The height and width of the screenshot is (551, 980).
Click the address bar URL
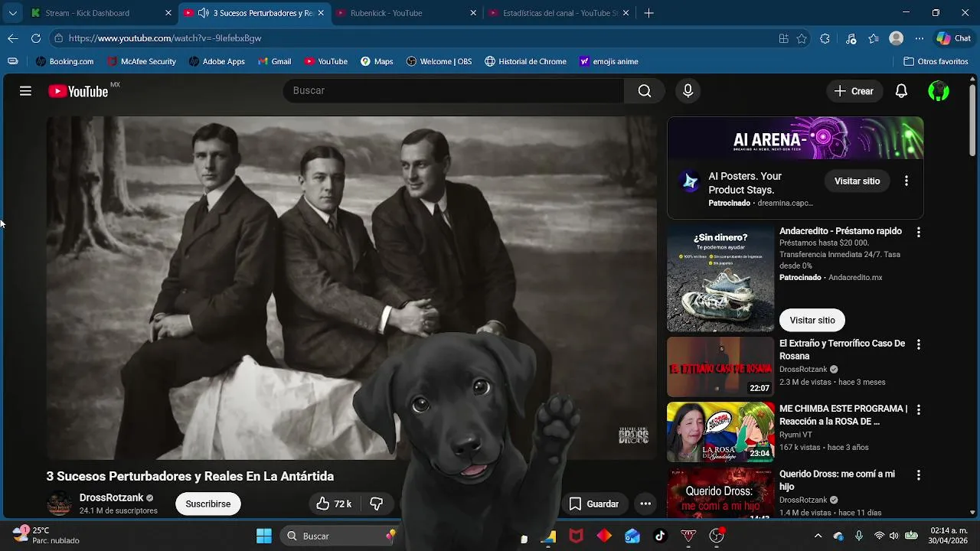point(165,38)
